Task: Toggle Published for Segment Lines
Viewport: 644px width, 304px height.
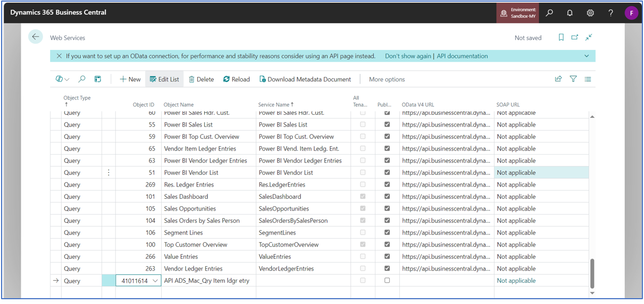Action: pos(387,232)
